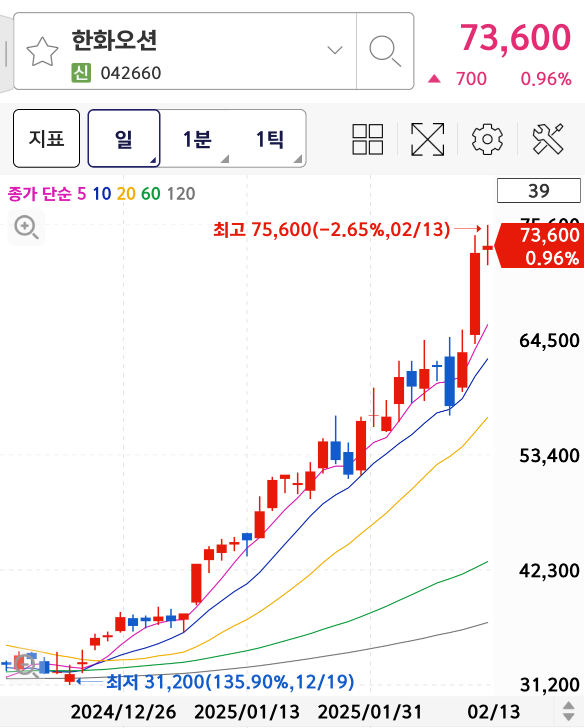Image resolution: width=585 pixels, height=728 pixels.
Task: Open the four-square chart layout icon
Action: pyautogui.click(x=367, y=139)
